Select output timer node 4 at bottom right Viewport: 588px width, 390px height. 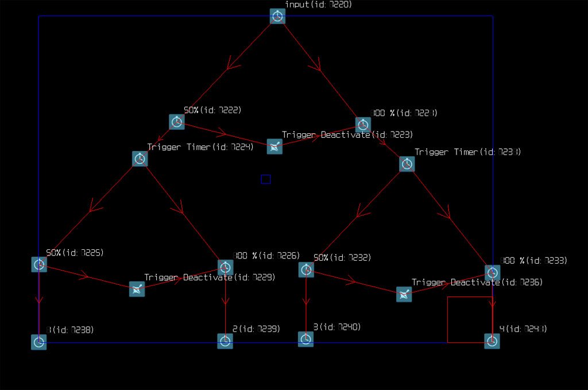492,341
